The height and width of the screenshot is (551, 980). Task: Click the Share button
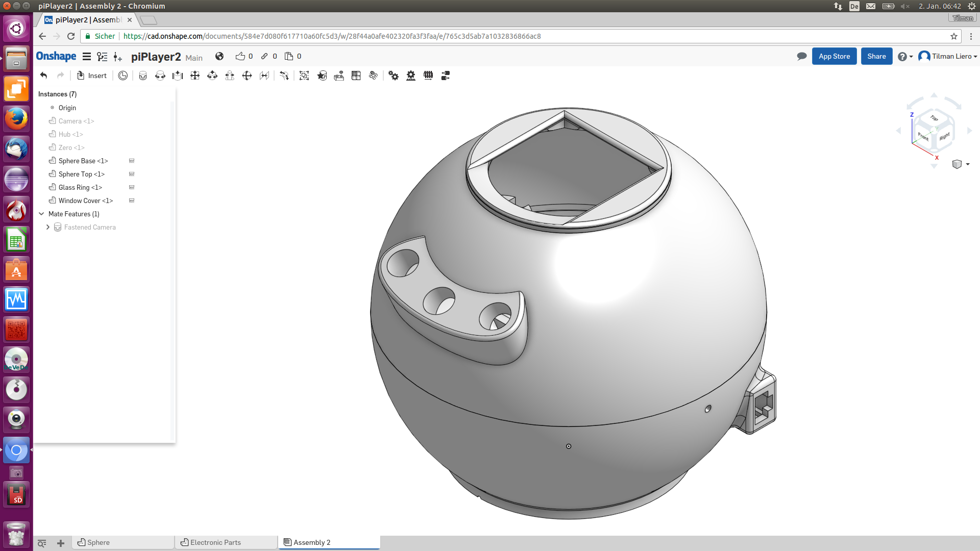(876, 56)
